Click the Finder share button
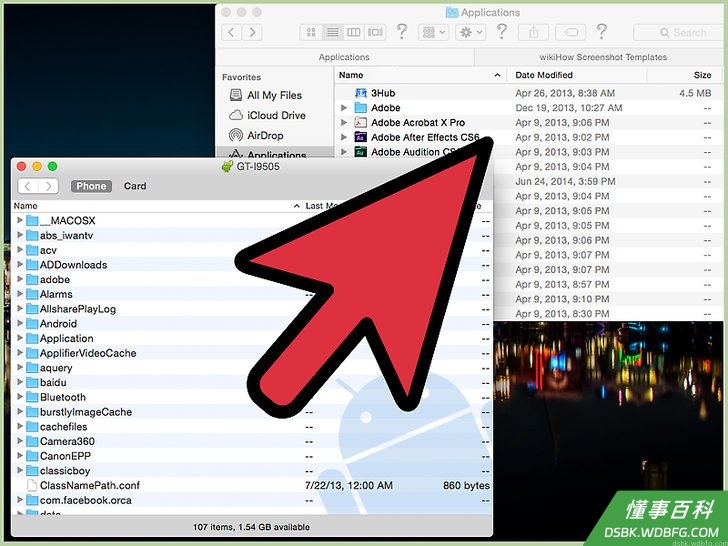The width and height of the screenshot is (728, 546). click(534, 32)
